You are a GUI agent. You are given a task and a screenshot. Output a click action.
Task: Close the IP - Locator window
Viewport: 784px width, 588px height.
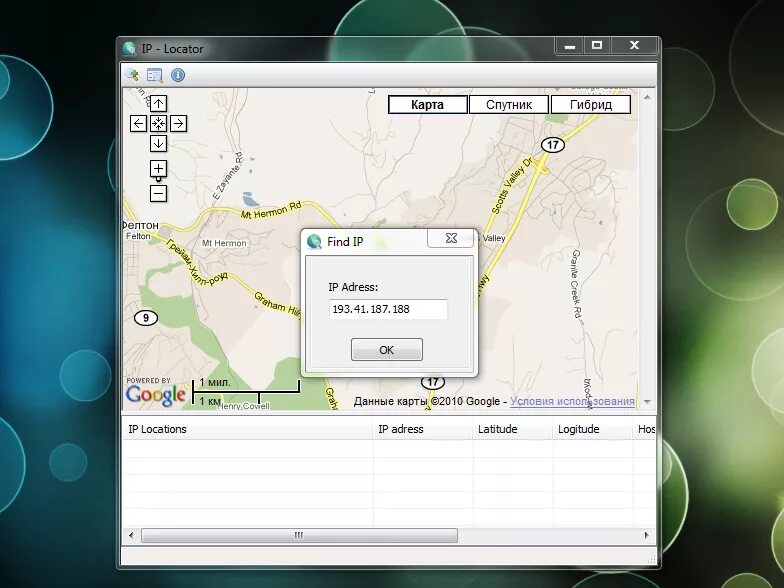(634, 46)
